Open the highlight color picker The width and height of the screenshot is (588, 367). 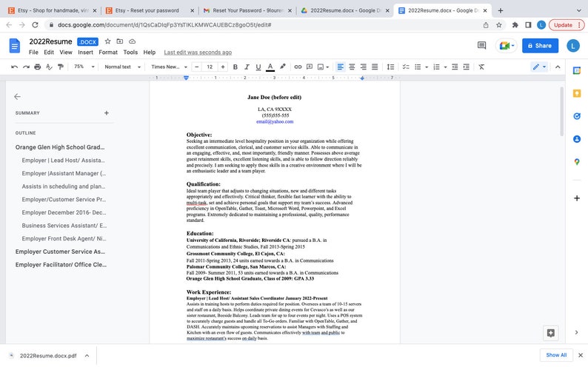pos(283,67)
